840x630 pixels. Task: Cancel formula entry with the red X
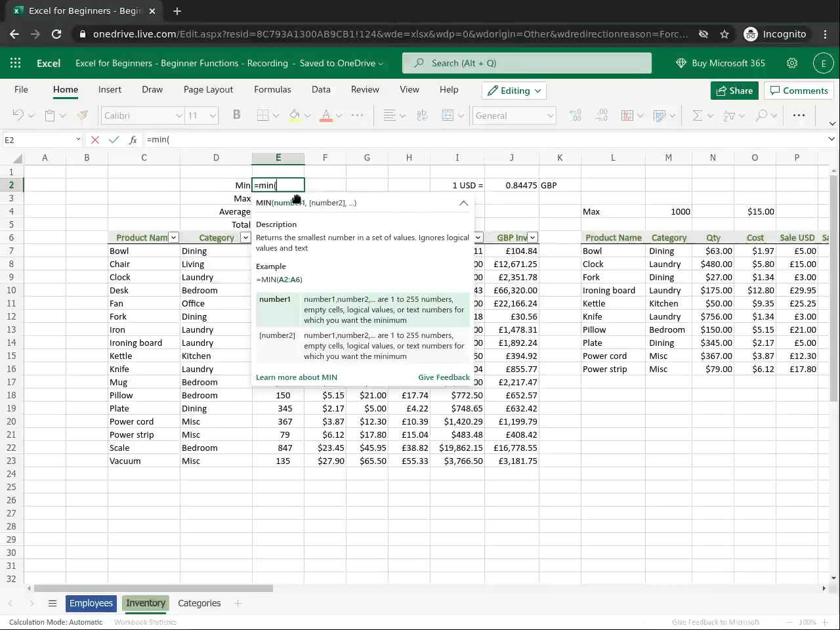[x=95, y=140]
